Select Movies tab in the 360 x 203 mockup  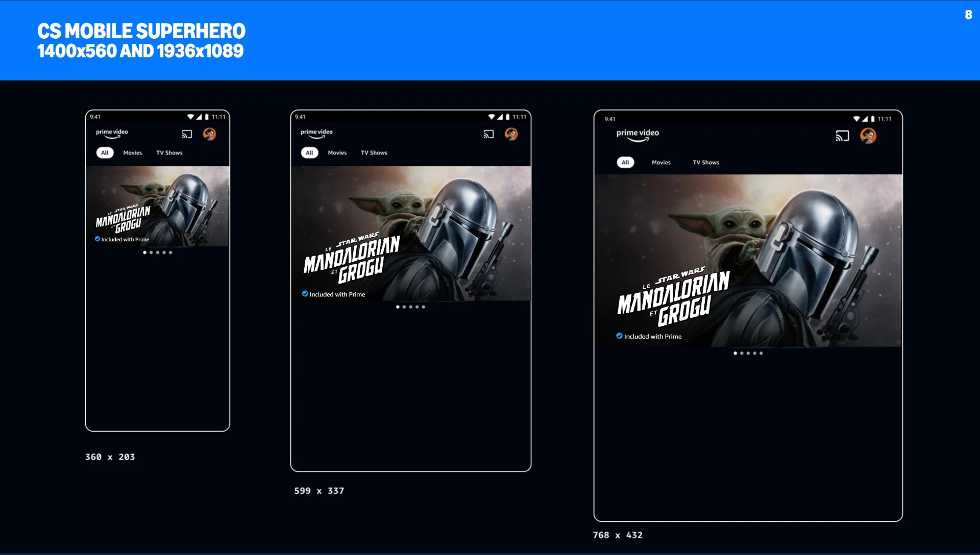point(132,153)
